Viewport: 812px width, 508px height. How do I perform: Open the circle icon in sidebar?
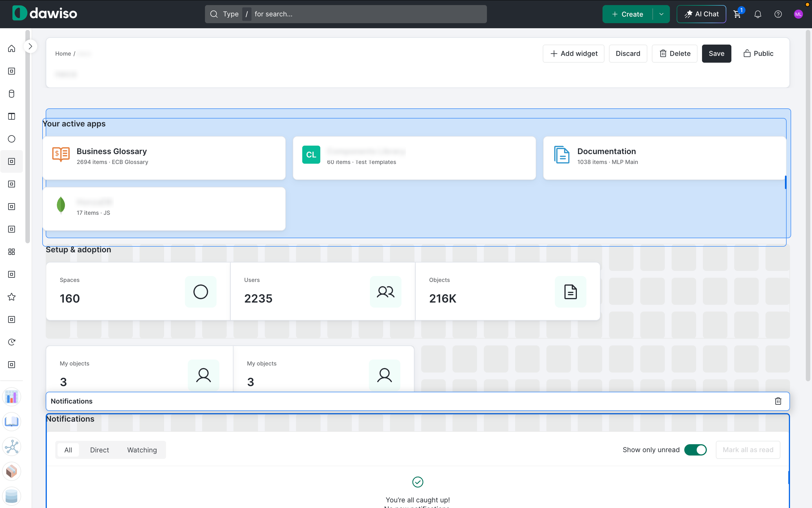point(11,139)
